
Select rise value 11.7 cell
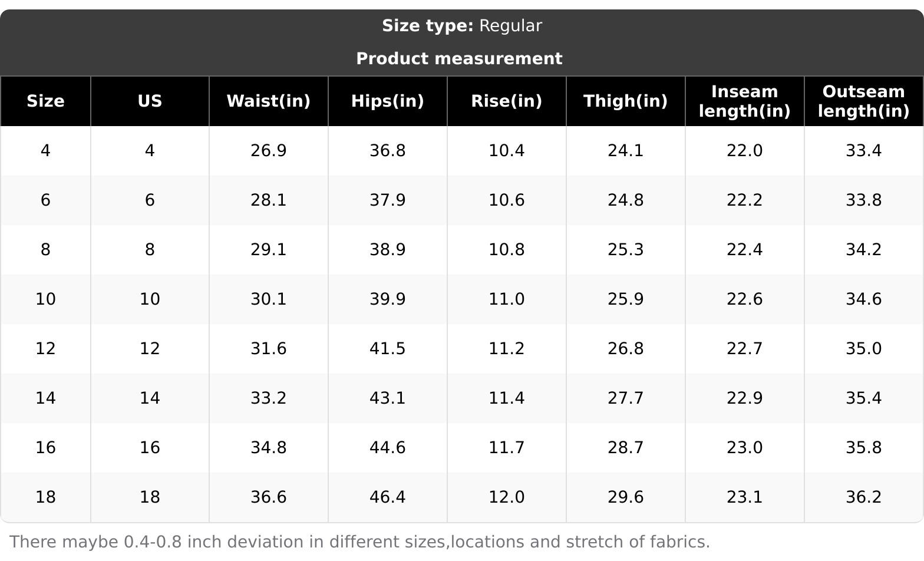pos(506,448)
